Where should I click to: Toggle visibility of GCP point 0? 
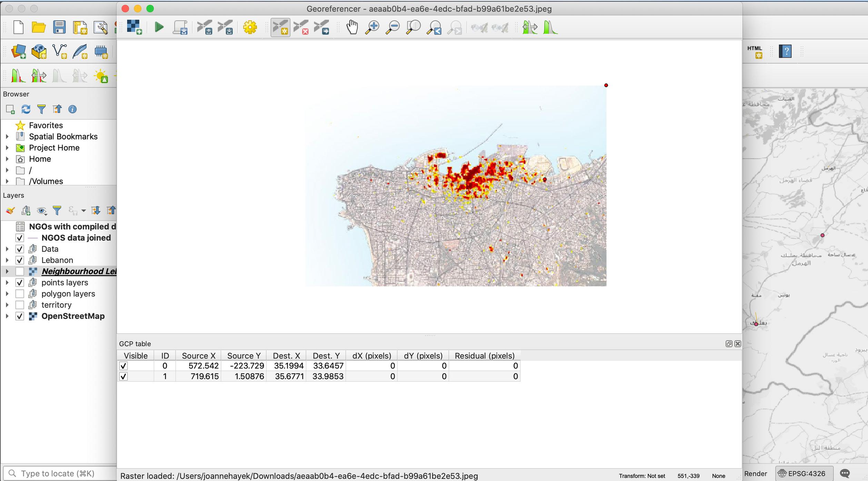click(x=123, y=366)
